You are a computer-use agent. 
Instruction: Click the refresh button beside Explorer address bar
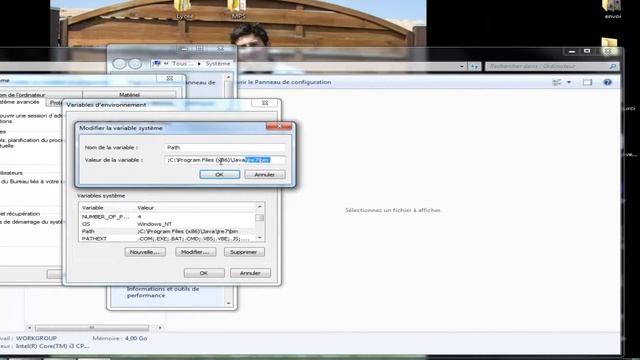[474, 66]
